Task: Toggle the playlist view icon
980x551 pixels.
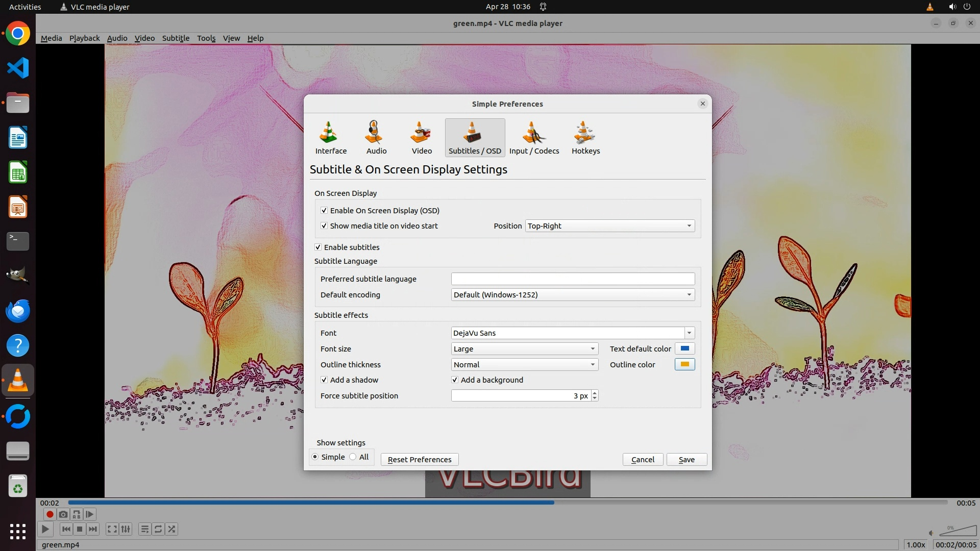Action: 144,529
